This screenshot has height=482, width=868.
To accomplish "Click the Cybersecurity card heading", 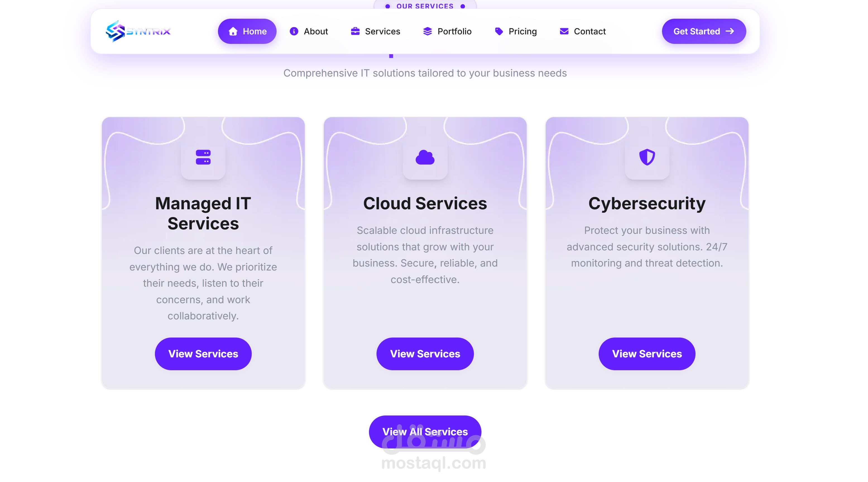I will coord(647,203).
